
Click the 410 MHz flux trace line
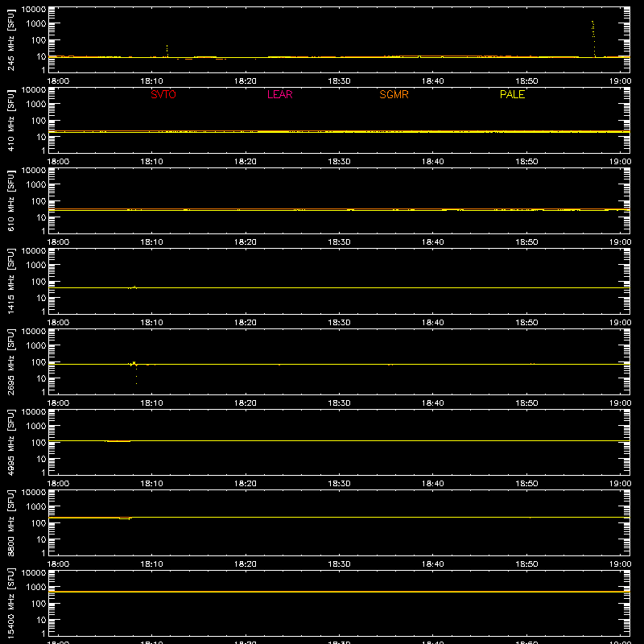click(339, 131)
